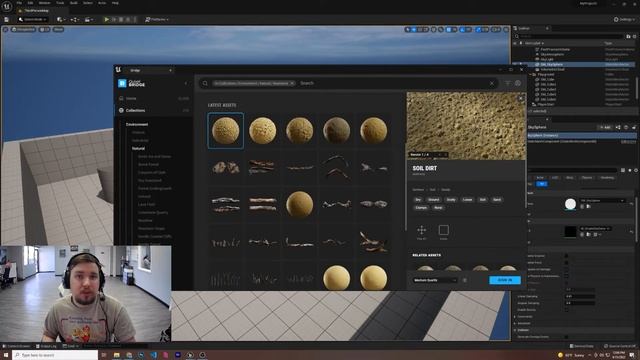The height and width of the screenshot is (360, 640).
Task: Open the static mesh asset dropdown
Action: click(x=602, y=201)
